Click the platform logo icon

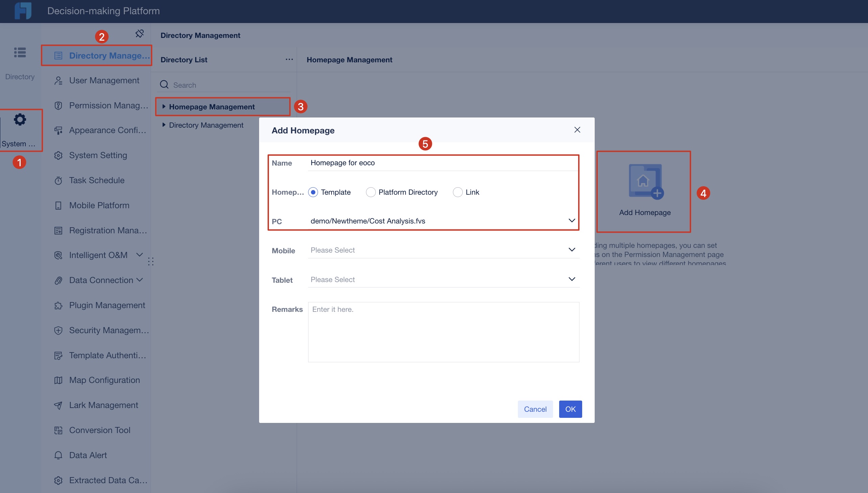(23, 11)
